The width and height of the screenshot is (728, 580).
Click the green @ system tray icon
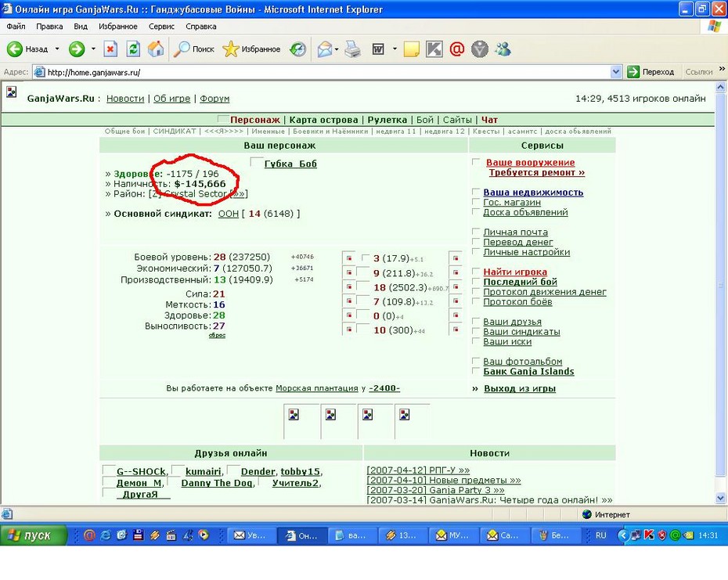[x=675, y=535]
